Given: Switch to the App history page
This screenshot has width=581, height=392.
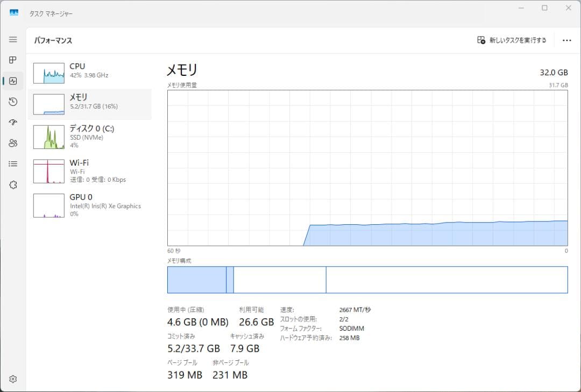Looking at the screenshot, I should click(13, 102).
